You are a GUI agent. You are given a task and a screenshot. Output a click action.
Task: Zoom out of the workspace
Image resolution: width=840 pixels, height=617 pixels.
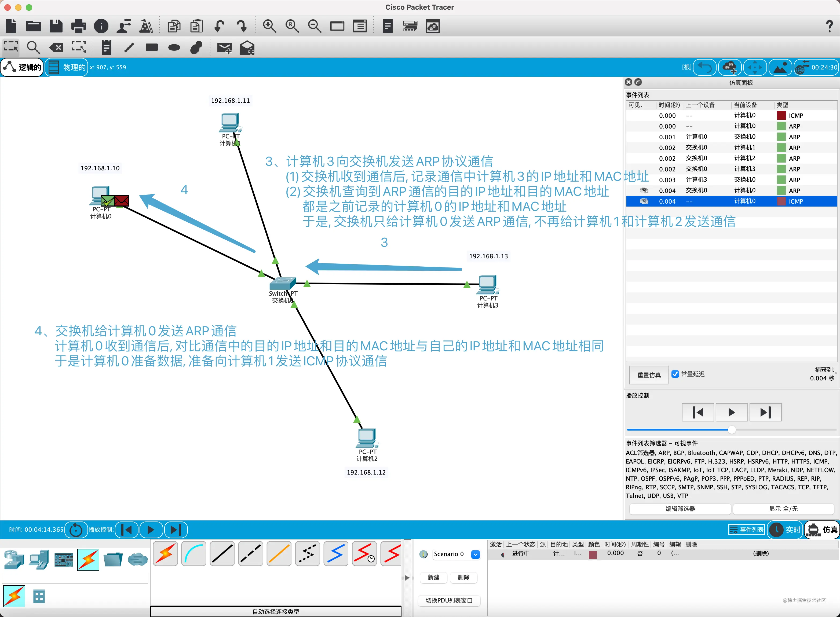click(x=315, y=26)
